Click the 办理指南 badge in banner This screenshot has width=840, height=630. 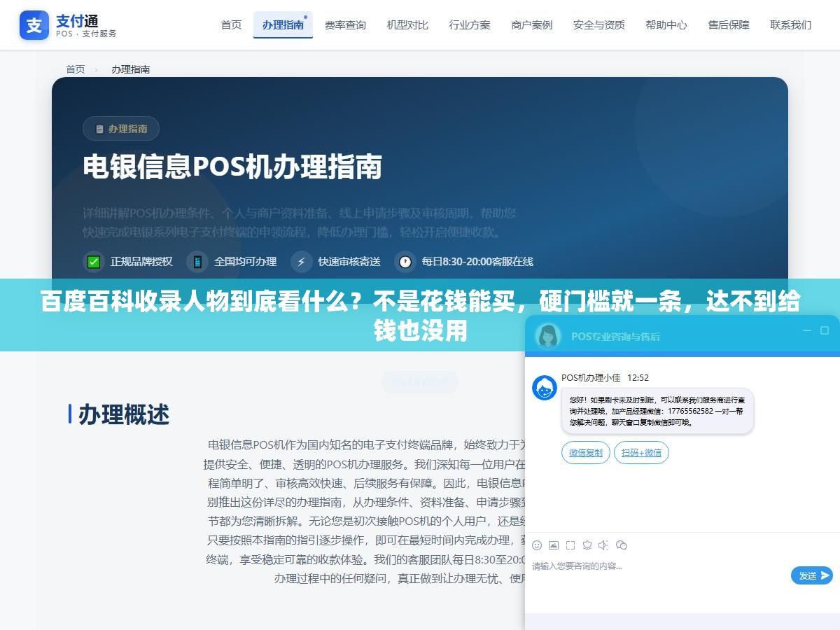(121, 129)
